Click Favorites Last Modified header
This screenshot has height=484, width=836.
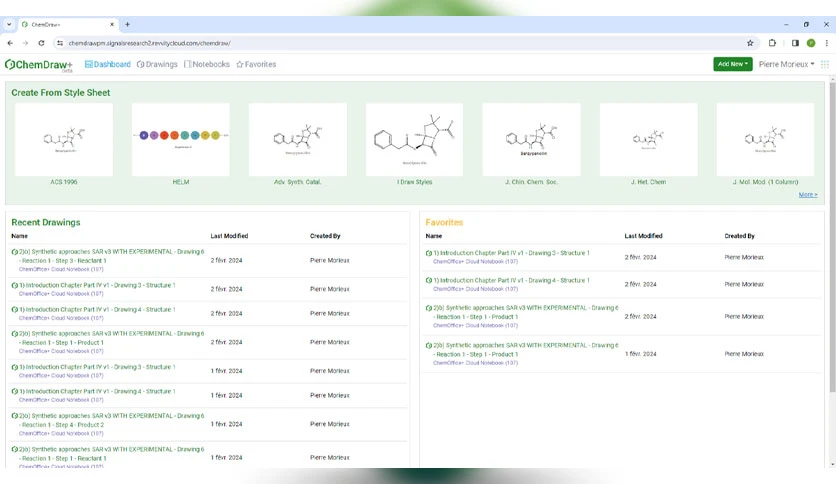click(x=644, y=236)
